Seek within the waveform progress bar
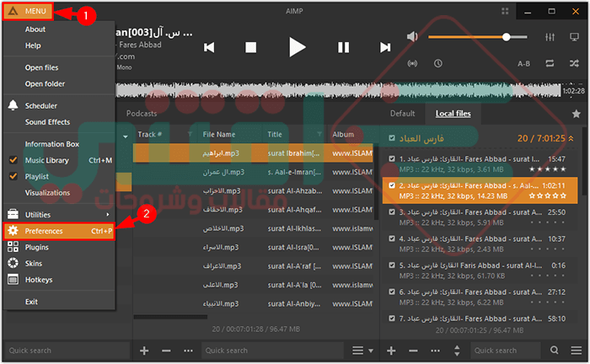Screen dimensions: 590x364 point(338,91)
